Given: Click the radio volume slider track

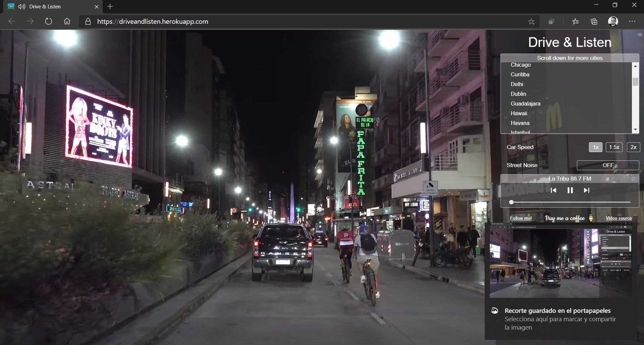Looking at the screenshot, I should coord(570,202).
